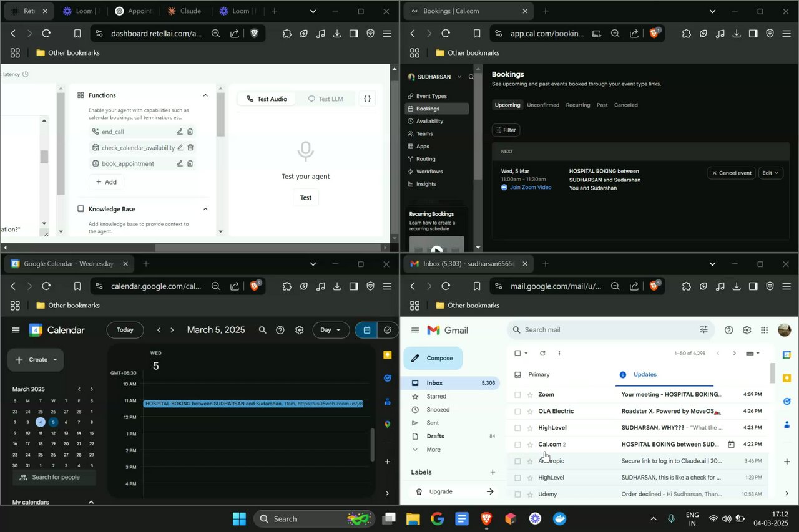Screen dimensions: 799x532
Task: Edit the check_calendar_availability function
Action: pyautogui.click(x=180, y=148)
